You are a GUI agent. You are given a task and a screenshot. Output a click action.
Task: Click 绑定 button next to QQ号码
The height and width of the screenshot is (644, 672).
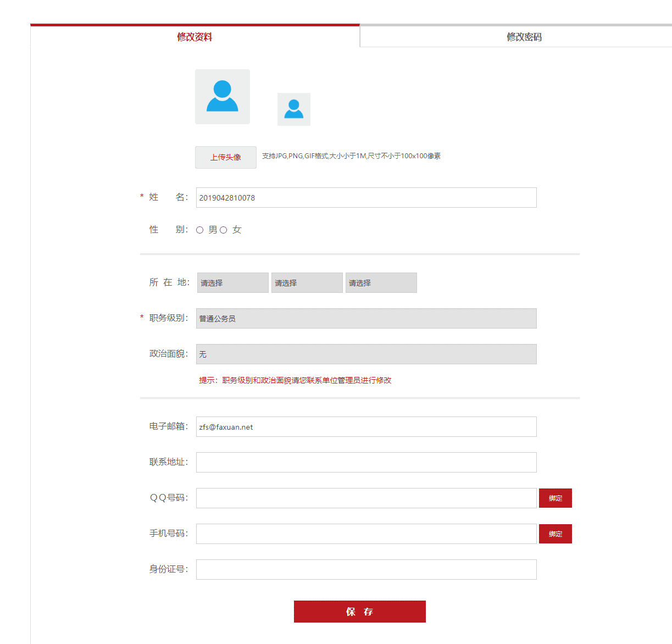556,498
